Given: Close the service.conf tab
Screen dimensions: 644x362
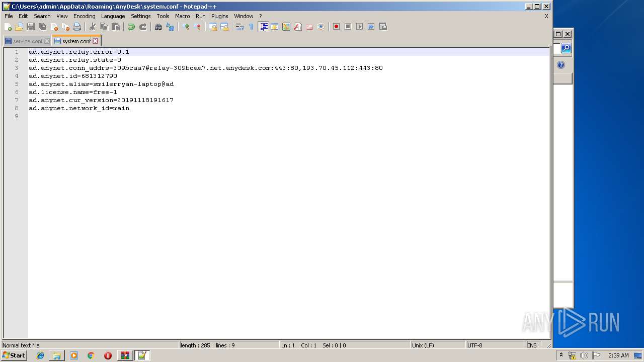Looking at the screenshot, I should pos(47,41).
